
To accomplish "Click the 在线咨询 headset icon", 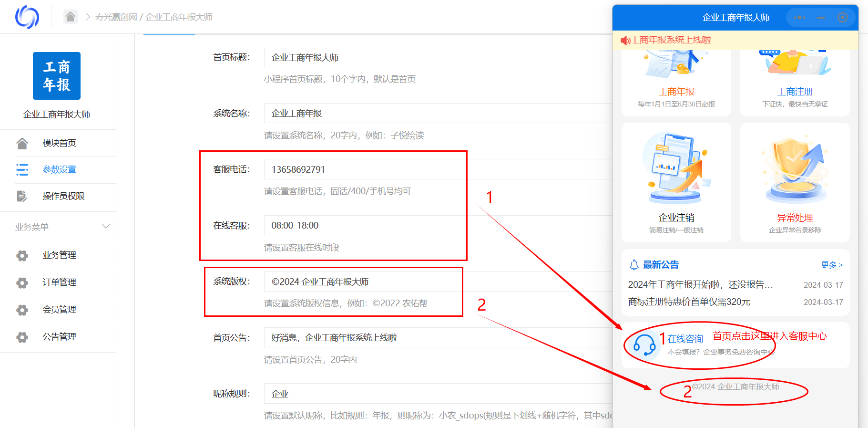I will 644,344.
